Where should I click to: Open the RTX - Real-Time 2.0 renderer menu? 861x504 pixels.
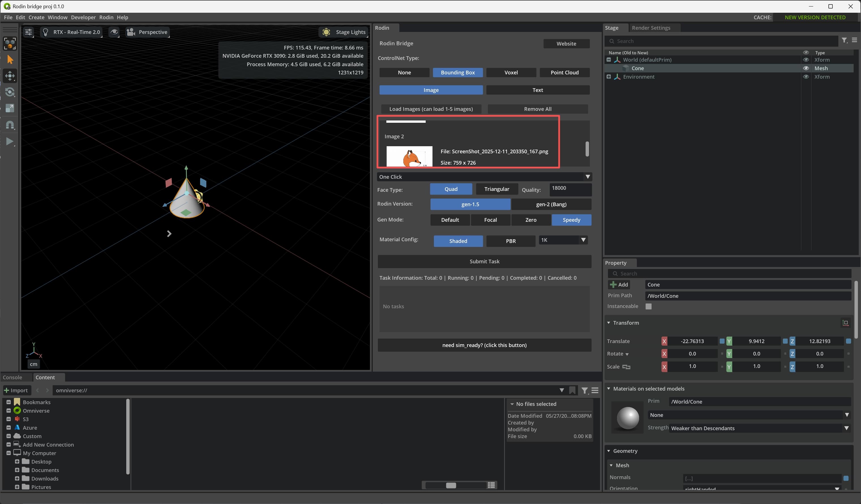click(x=71, y=32)
